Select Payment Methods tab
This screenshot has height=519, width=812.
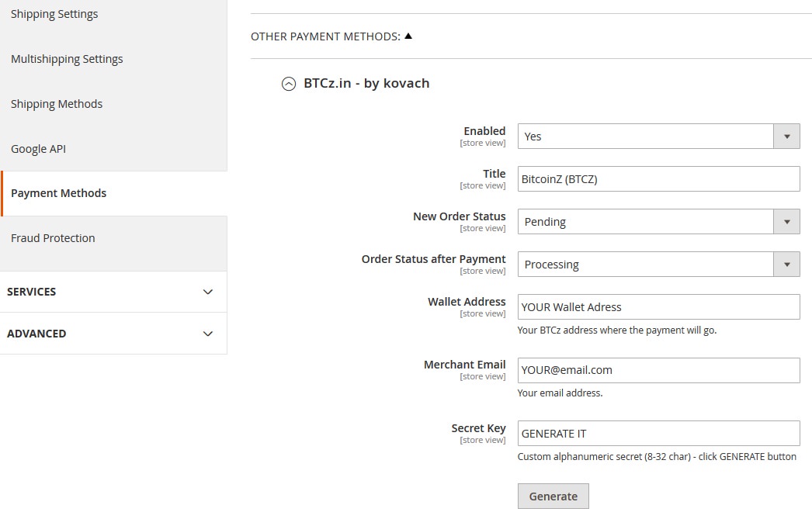[x=113, y=193]
